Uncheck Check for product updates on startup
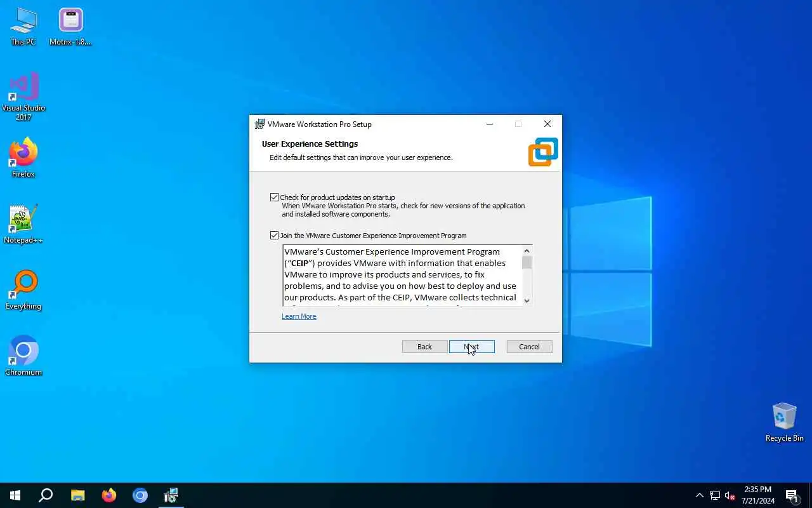Viewport: 812px width, 508px height. [274, 197]
